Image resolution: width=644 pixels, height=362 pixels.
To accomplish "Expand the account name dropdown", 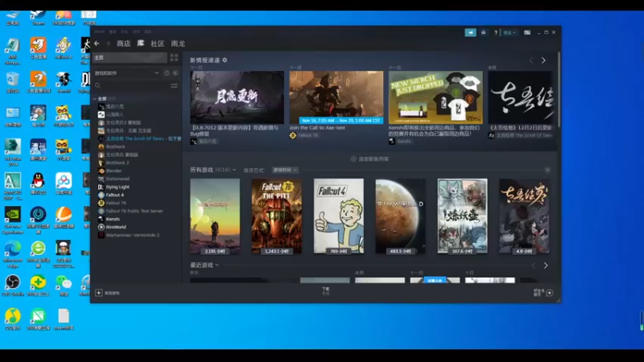I will pyautogui.click(x=510, y=32).
